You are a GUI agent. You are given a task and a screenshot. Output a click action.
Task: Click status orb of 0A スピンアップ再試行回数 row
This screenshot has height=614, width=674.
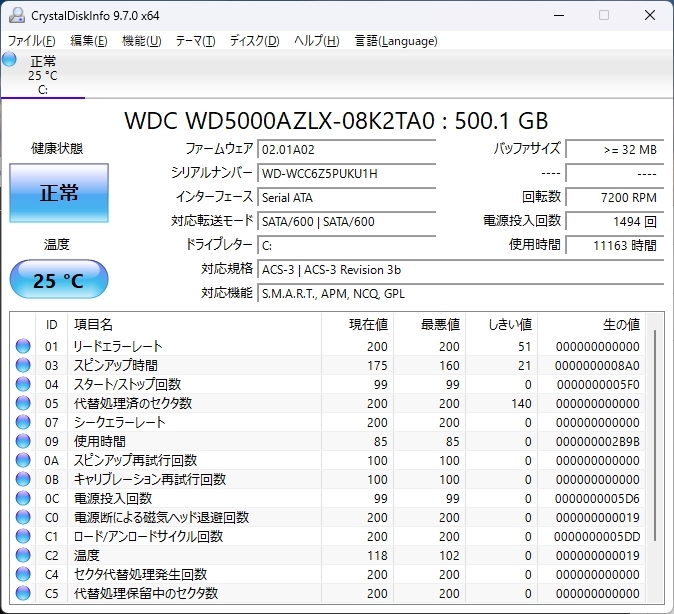(23, 460)
